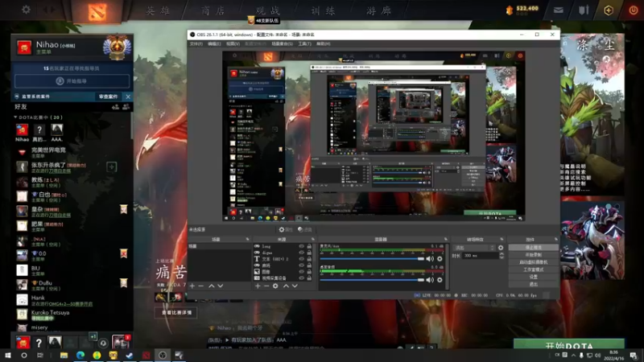Hide the long source with eye icon
The height and width of the screenshot is (362, 644).
pos(301,246)
